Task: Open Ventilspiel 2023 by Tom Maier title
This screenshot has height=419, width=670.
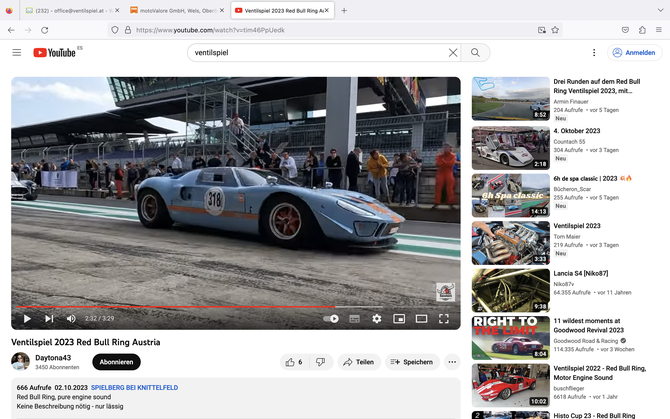Action: coord(577,226)
